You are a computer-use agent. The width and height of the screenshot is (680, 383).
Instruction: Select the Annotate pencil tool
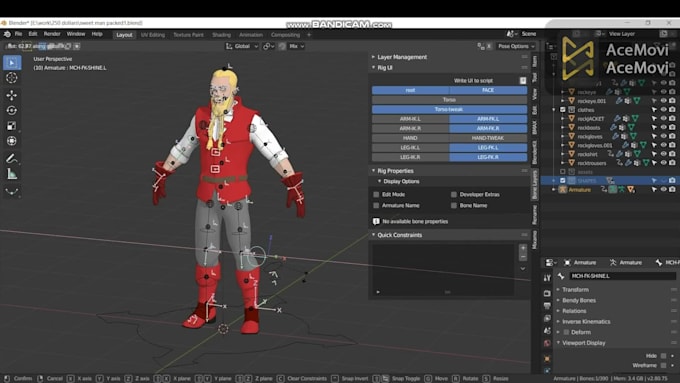point(12,158)
